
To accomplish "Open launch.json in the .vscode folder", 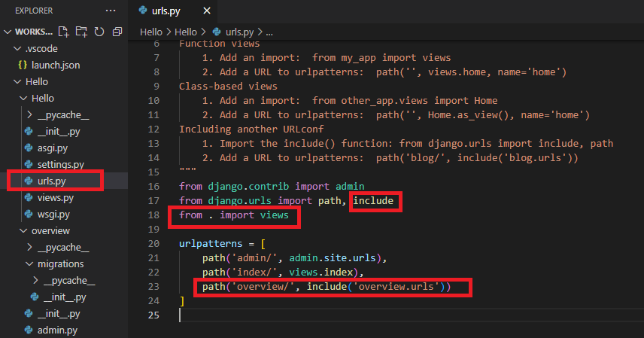I will pyautogui.click(x=56, y=65).
